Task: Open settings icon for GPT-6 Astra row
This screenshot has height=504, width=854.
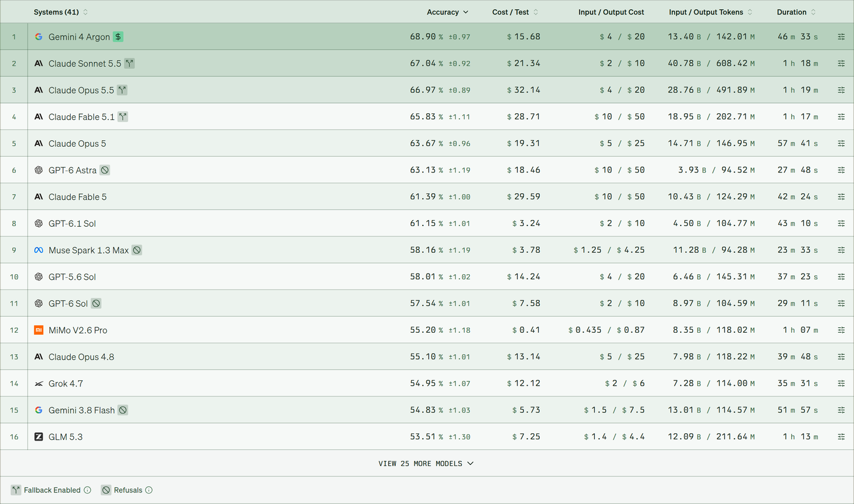Action: pyautogui.click(x=841, y=170)
